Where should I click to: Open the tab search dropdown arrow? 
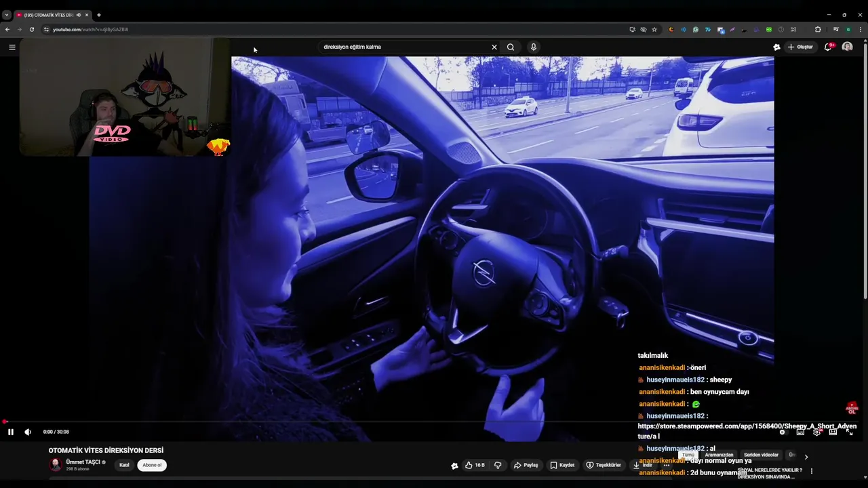click(x=7, y=14)
